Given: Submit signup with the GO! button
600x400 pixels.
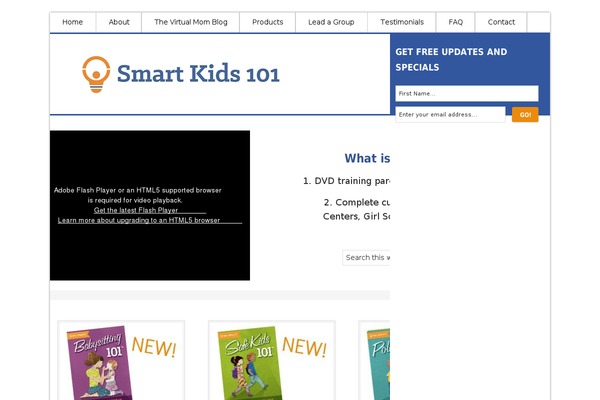Looking at the screenshot, I should point(525,114).
